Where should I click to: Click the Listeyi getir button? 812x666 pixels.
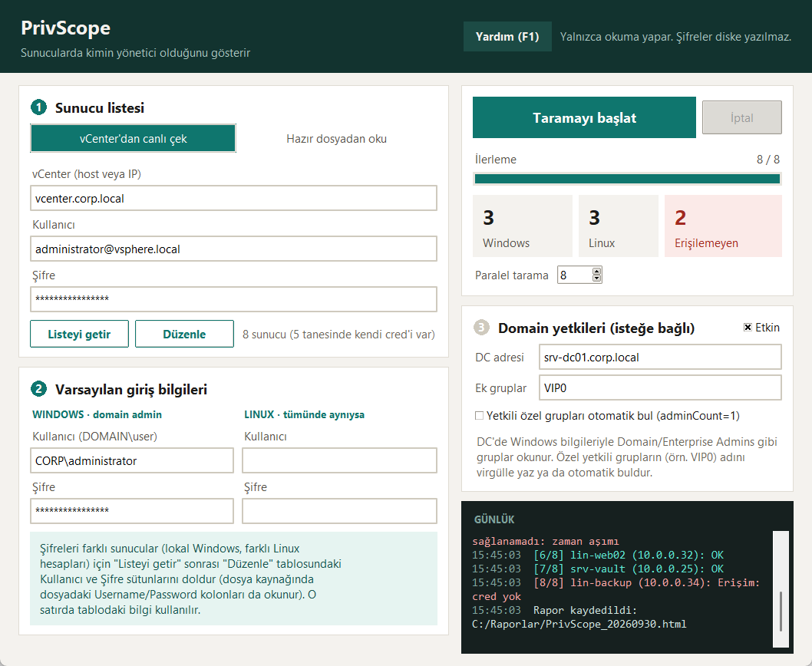(79, 334)
